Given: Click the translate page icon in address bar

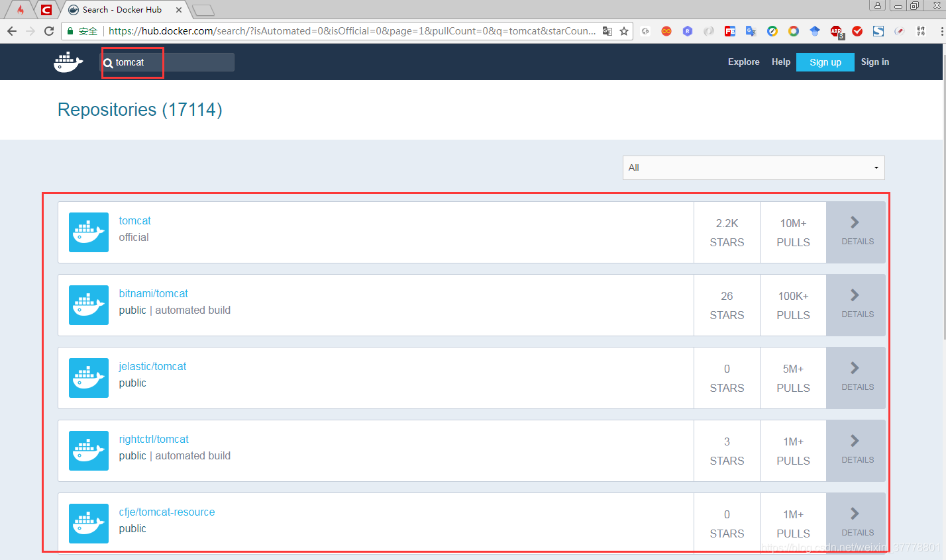Looking at the screenshot, I should [607, 31].
